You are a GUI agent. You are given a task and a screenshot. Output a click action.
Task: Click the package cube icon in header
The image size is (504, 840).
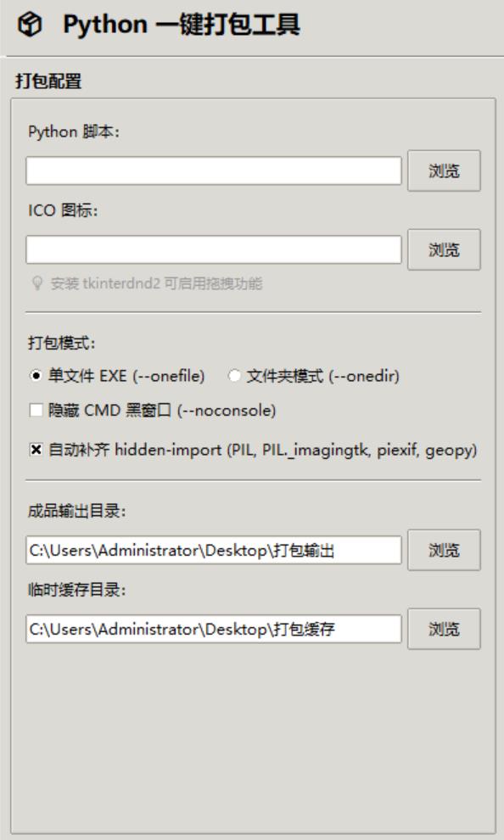point(30,25)
